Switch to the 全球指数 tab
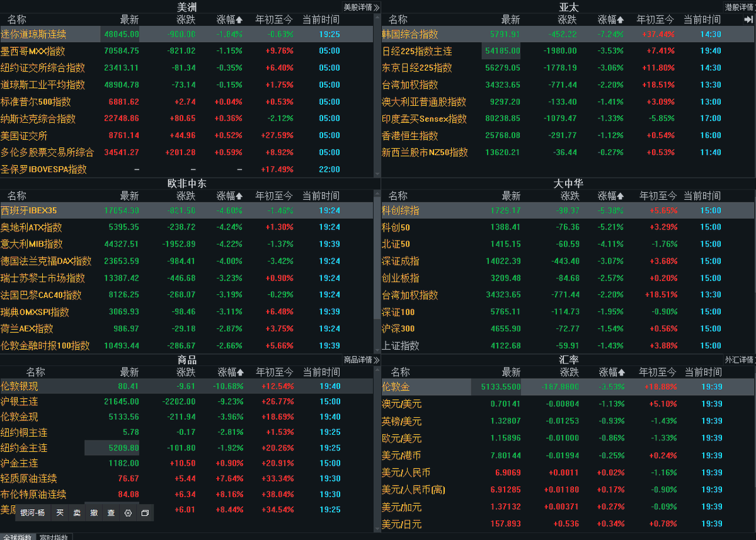Viewport: 756px width, 540px height. point(16,537)
